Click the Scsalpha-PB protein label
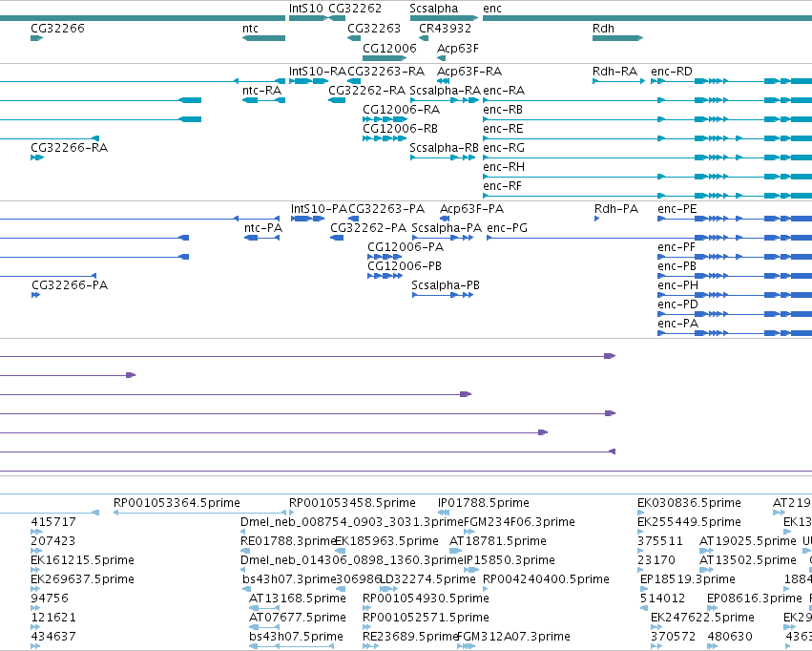This screenshot has height=651, width=812. [x=446, y=285]
